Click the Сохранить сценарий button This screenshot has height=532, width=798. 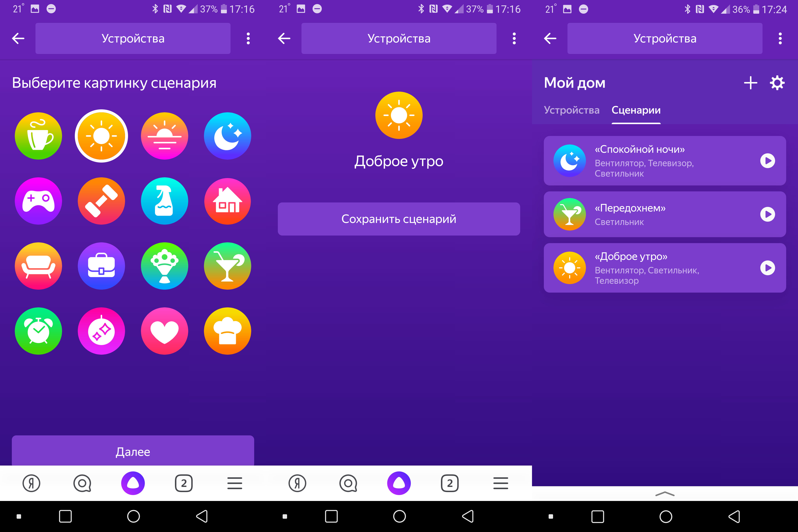click(399, 219)
